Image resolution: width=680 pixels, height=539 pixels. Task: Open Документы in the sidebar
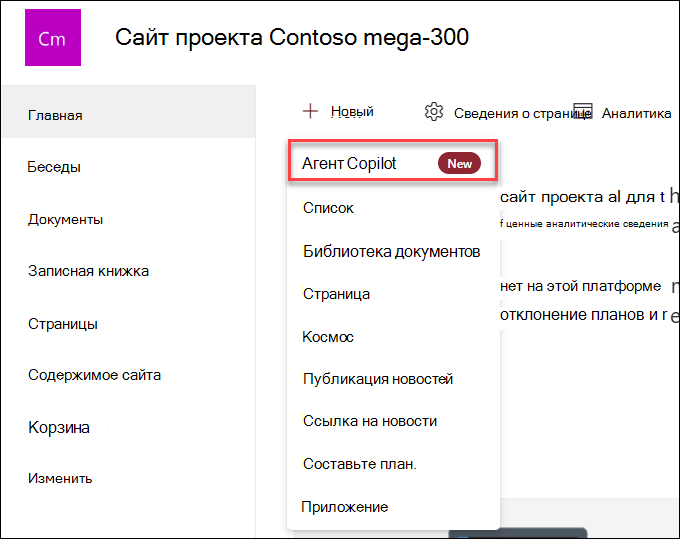pyautogui.click(x=65, y=219)
